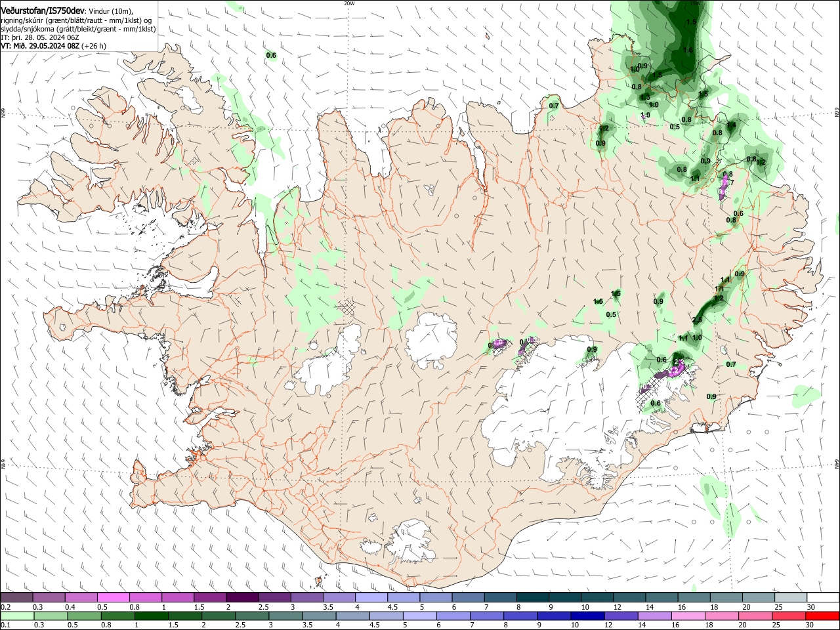
Task: Pick the 3–3.5 grey-blue rain legend swatch
Action: click(x=285, y=616)
